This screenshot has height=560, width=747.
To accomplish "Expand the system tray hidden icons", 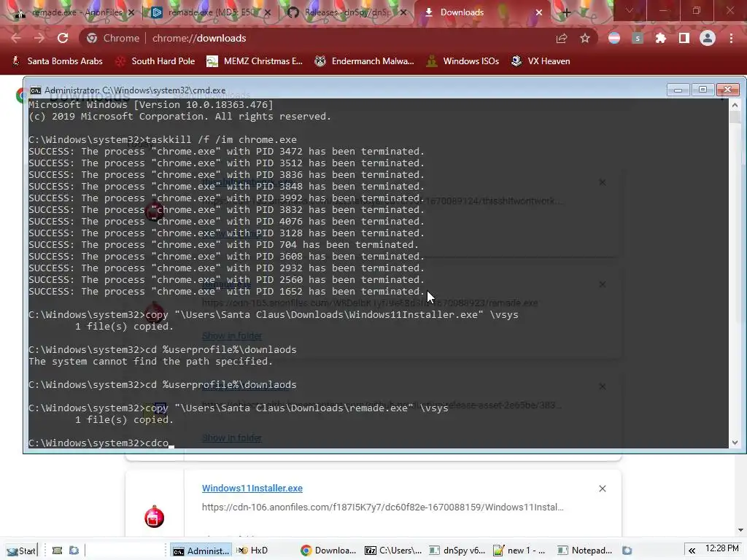I will pyautogui.click(x=692, y=551).
